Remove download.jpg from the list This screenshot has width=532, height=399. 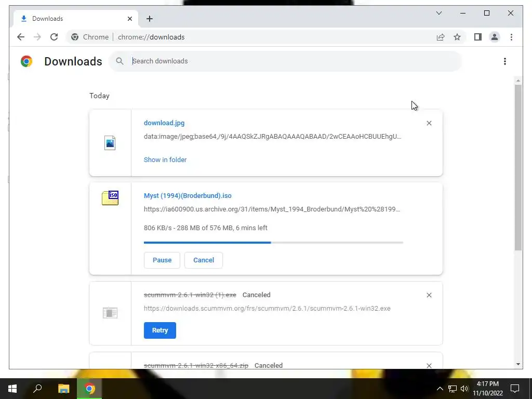coord(429,123)
